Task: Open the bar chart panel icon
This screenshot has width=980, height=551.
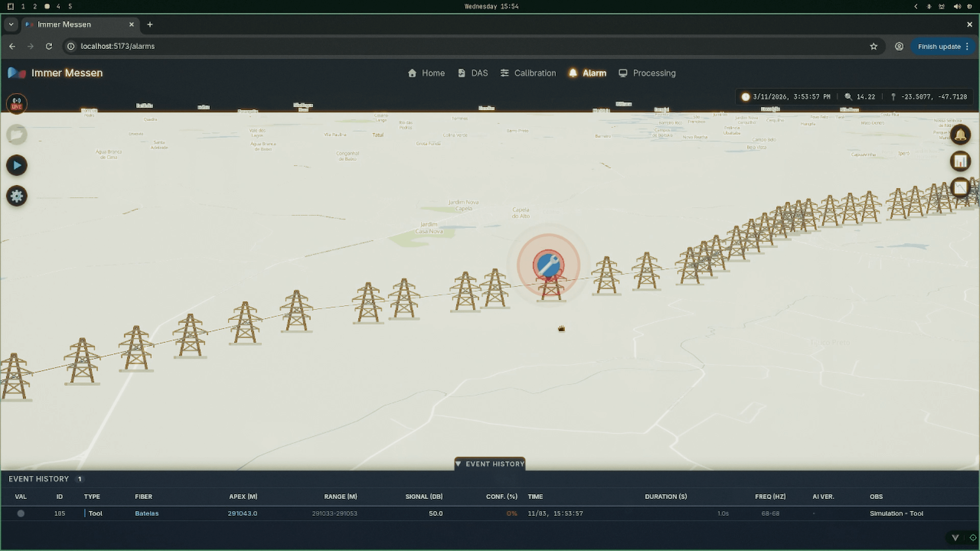Action: pos(961,161)
